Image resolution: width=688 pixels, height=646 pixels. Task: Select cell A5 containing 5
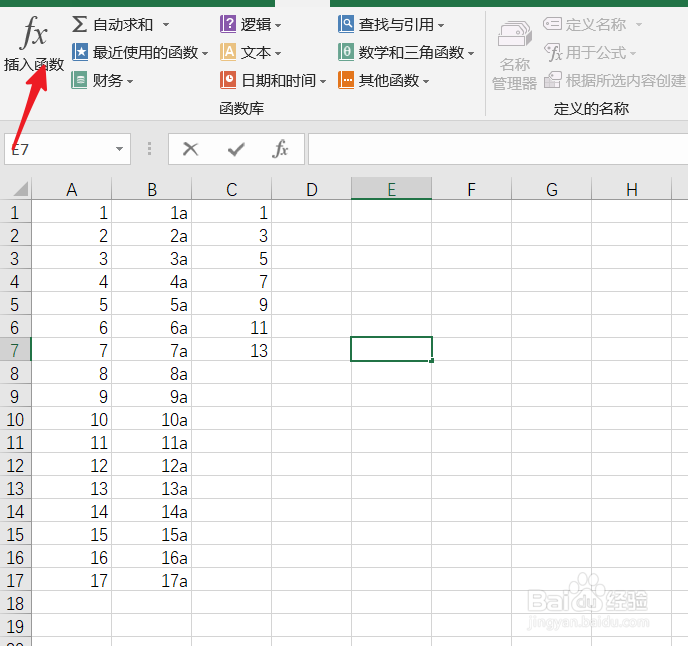(72, 304)
